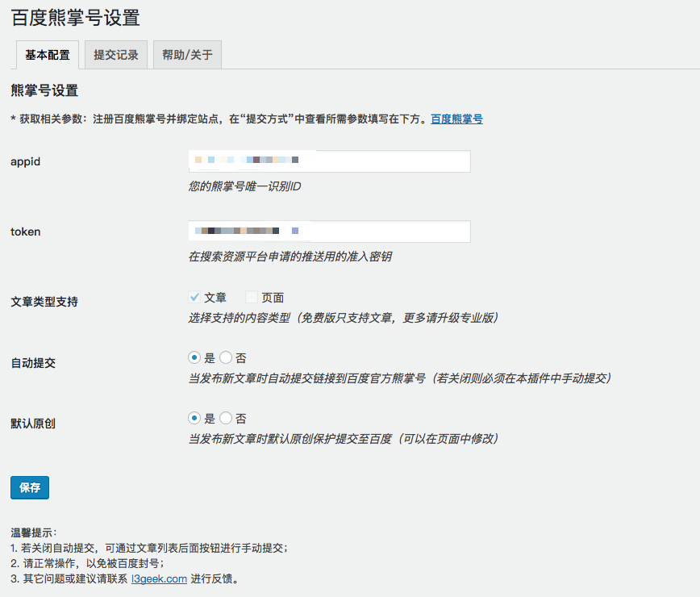Click the 默认原创 label

click(33, 424)
